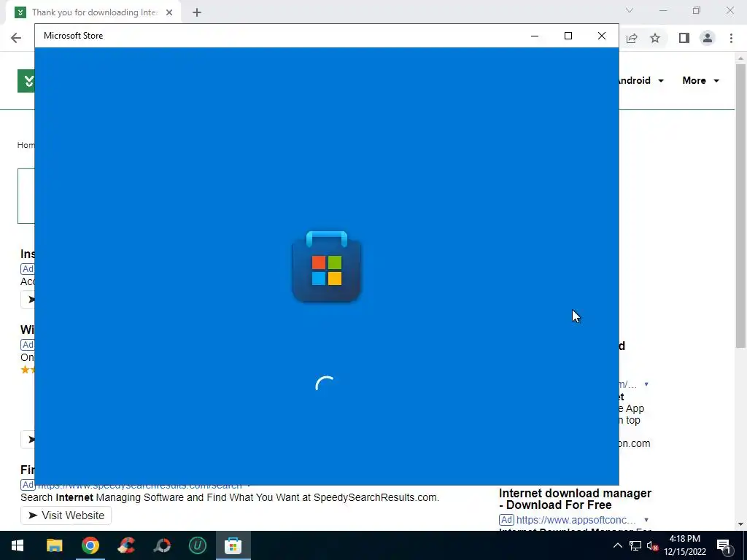Click the SpeedySearchResults description text

tap(230, 497)
